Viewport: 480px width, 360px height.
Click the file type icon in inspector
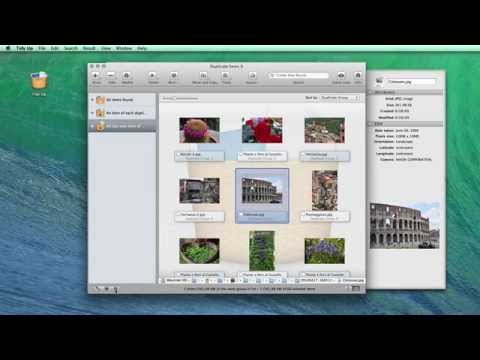click(x=379, y=82)
